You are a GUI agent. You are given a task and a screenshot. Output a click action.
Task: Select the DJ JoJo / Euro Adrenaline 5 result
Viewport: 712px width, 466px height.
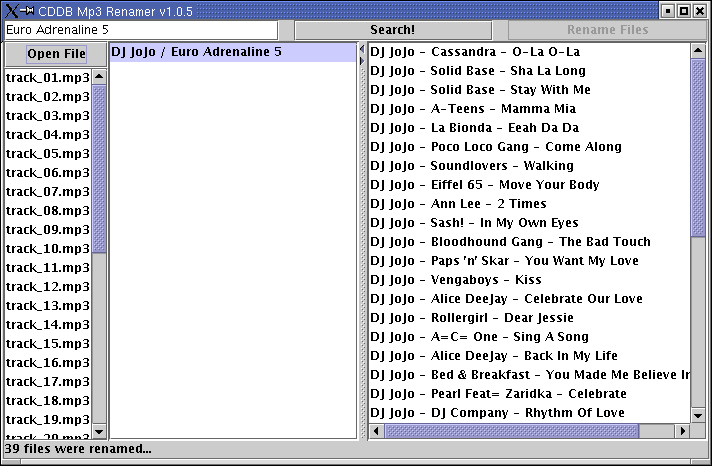233,52
